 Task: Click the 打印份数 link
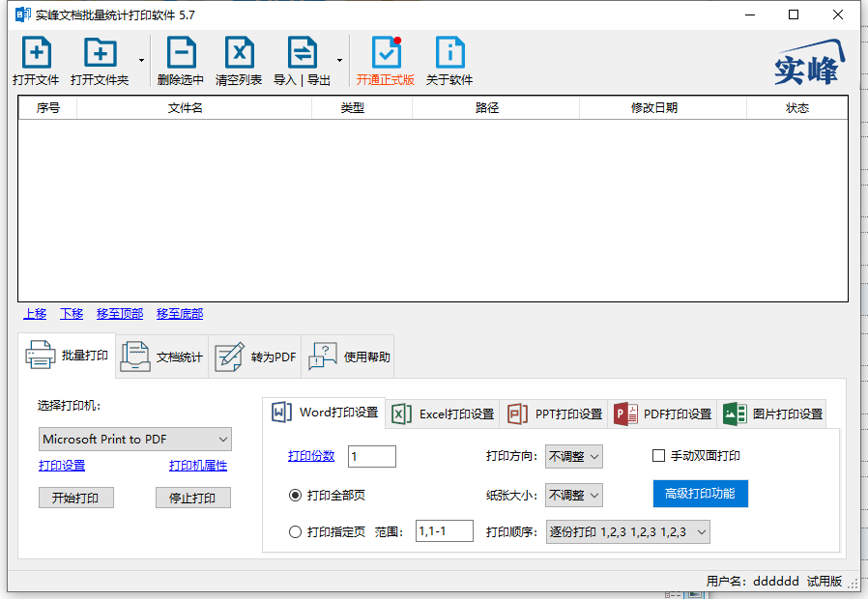pyautogui.click(x=311, y=456)
